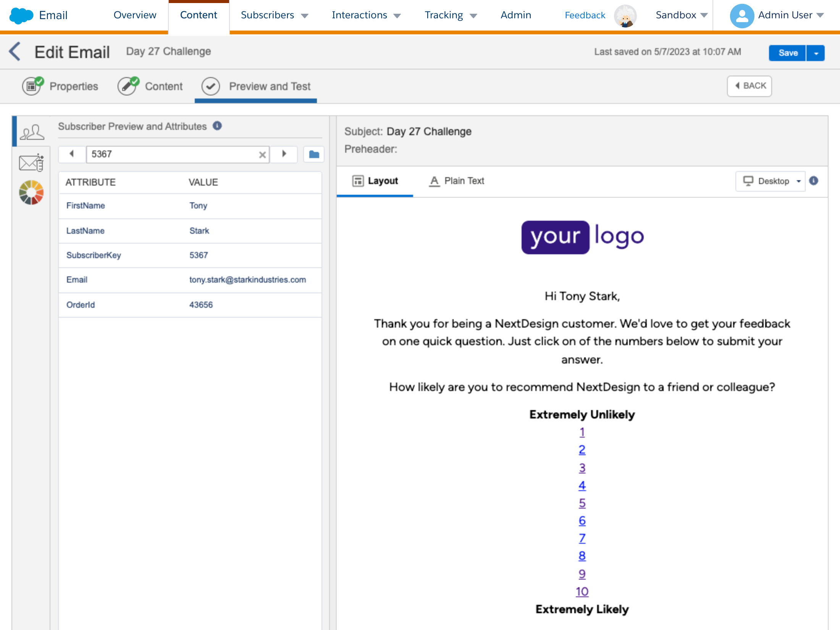Open the blue folder browse icon

[314, 154]
